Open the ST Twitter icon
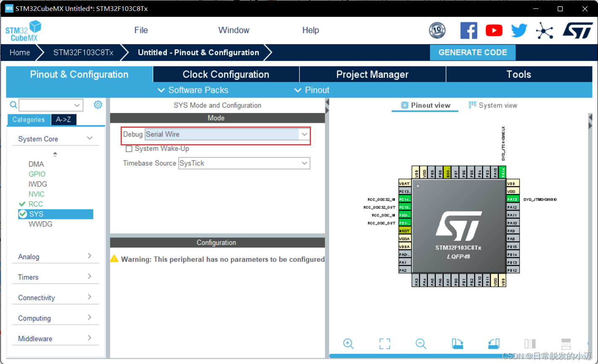This screenshot has width=598, height=364. coord(519,30)
